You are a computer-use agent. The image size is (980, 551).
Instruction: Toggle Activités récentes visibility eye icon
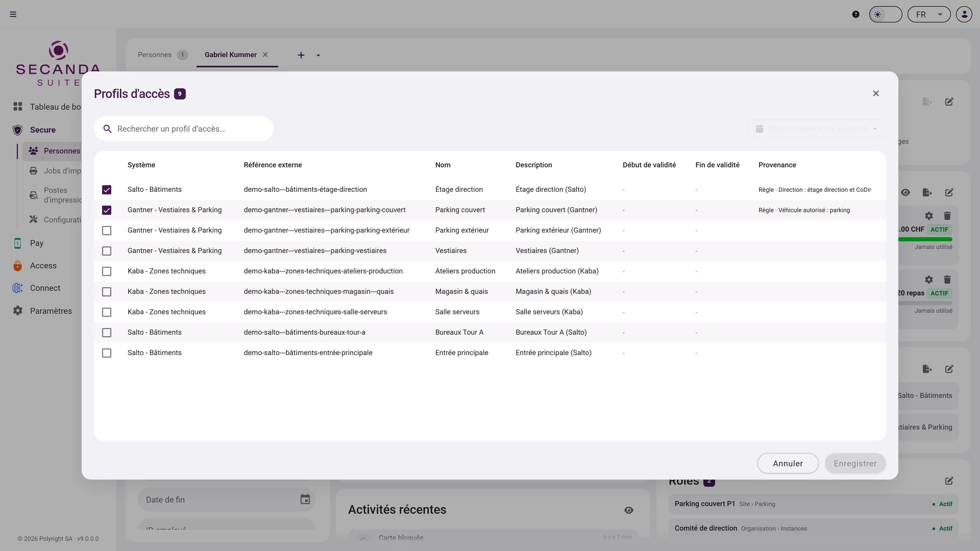629,510
